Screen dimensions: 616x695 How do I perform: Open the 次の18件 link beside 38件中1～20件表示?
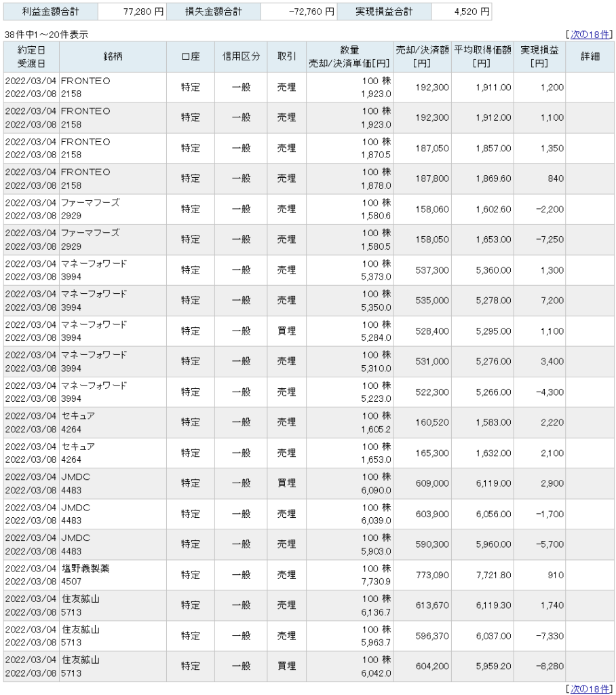590,34
